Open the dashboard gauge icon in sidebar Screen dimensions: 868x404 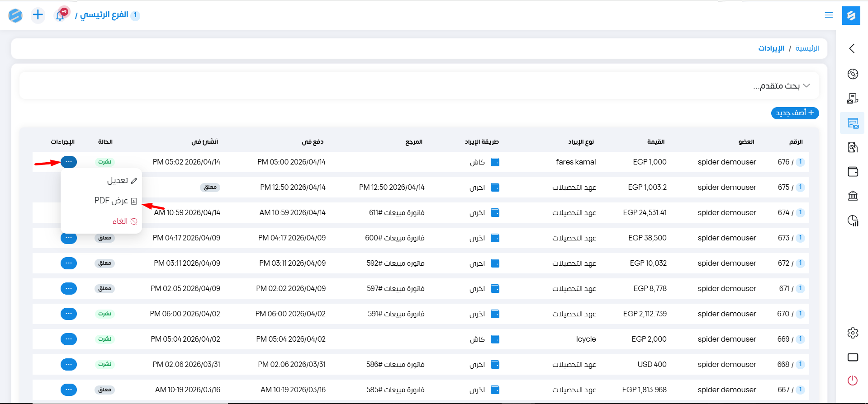pyautogui.click(x=853, y=74)
